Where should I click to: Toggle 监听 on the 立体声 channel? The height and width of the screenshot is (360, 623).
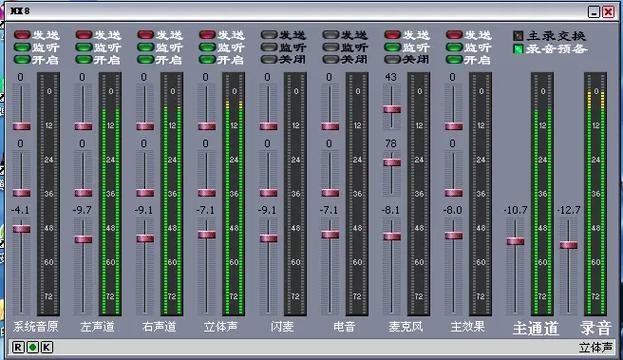pyautogui.click(x=207, y=47)
